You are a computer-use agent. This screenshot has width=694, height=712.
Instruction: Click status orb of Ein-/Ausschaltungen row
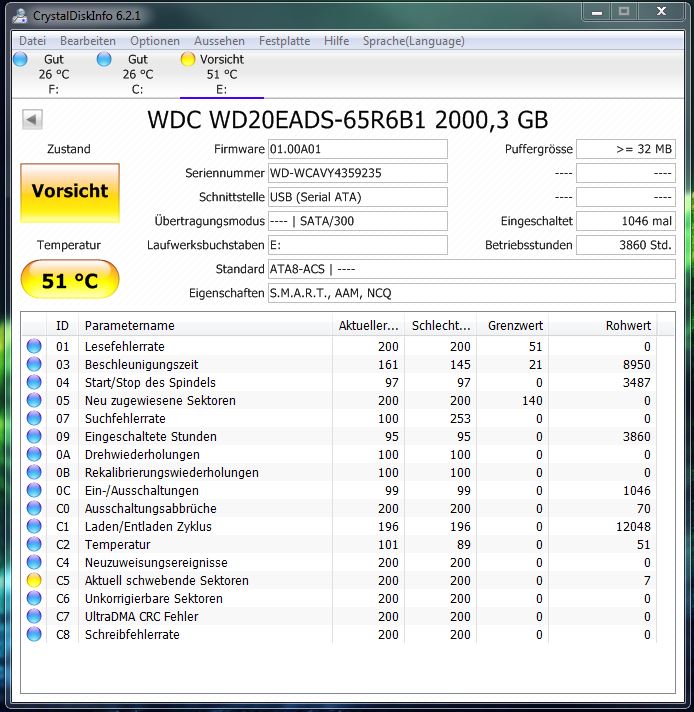[34, 490]
